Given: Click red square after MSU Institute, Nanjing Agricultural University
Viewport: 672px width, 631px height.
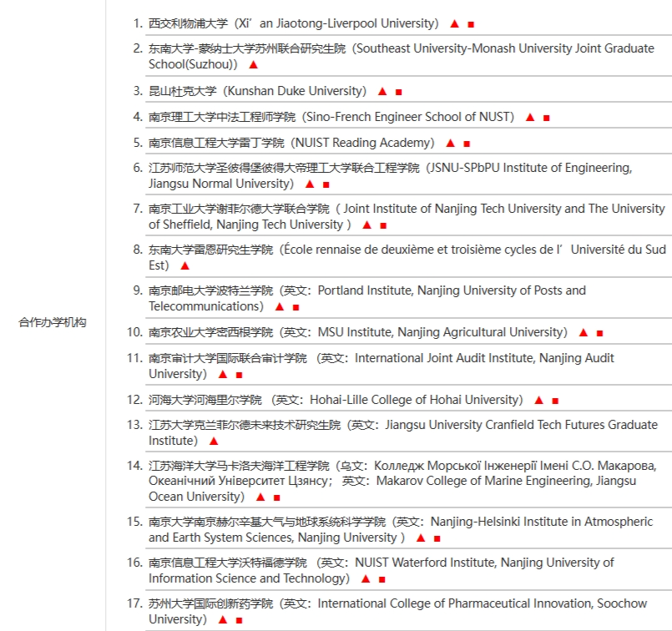Looking at the screenshot, I should tap(599, 333).
